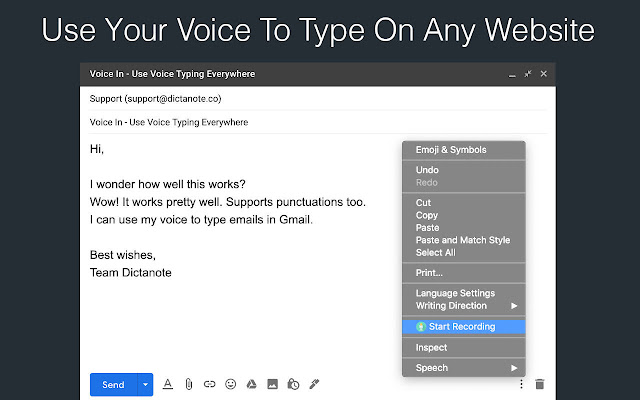
Task: Insert a file from Google Drive
Action: click(x=252, y=384)
